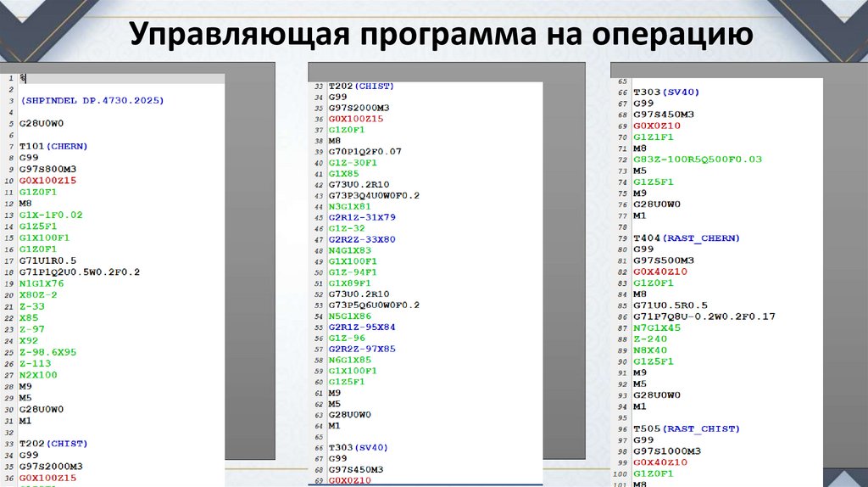This screenshot has width=868, height=487.
Task: Select the T404(RAST_CHERN) tool call line
Action: (x=687, y=238)
